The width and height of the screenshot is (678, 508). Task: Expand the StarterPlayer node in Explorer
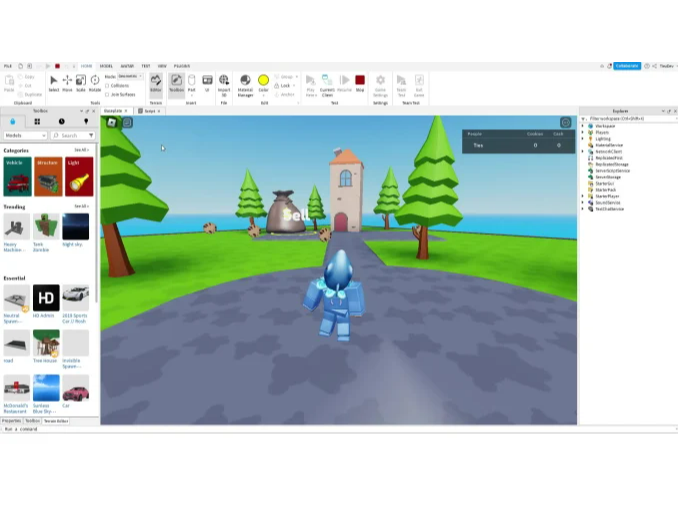[x=582, y=196]
